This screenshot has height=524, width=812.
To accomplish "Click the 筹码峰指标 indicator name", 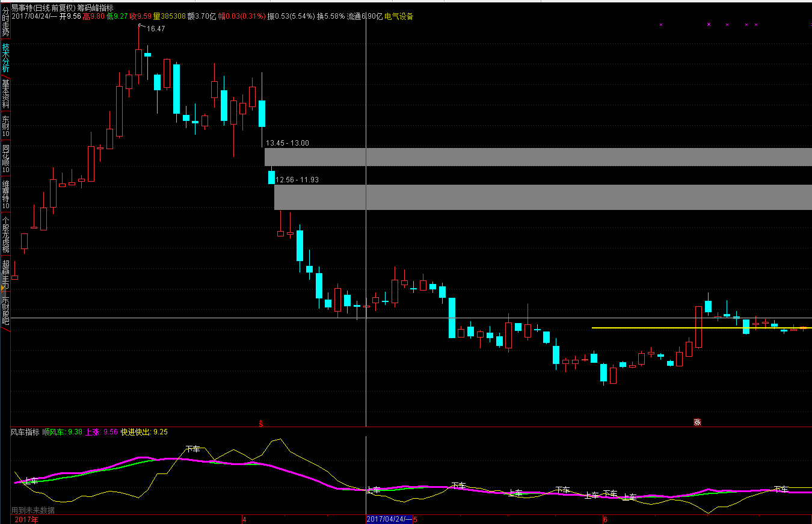I will [x=95, y=8].
